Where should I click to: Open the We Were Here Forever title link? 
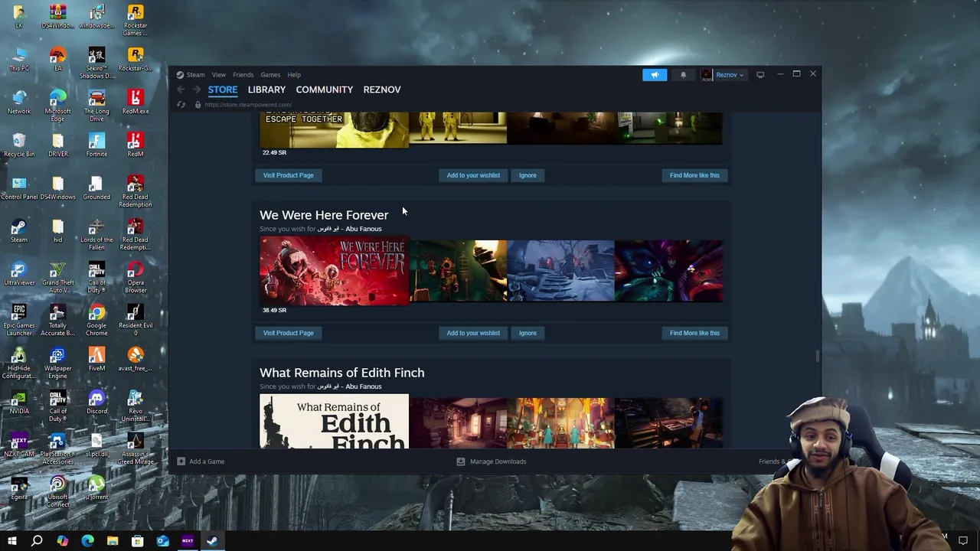pos(324,215)
